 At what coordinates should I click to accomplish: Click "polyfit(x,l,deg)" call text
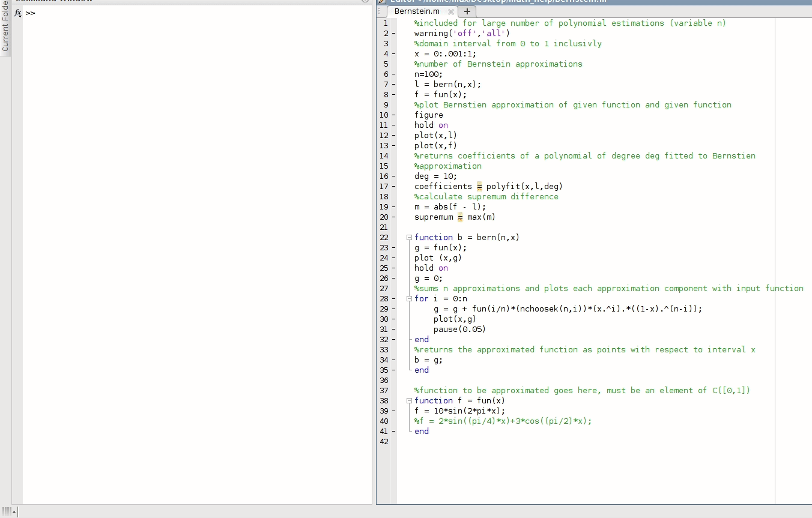[524, 186]
